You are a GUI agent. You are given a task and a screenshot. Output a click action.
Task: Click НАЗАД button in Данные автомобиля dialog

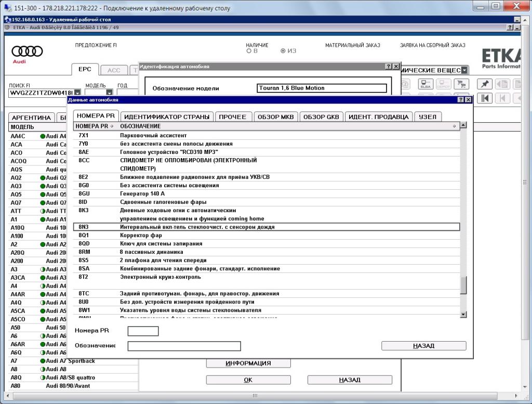[424, 346]
